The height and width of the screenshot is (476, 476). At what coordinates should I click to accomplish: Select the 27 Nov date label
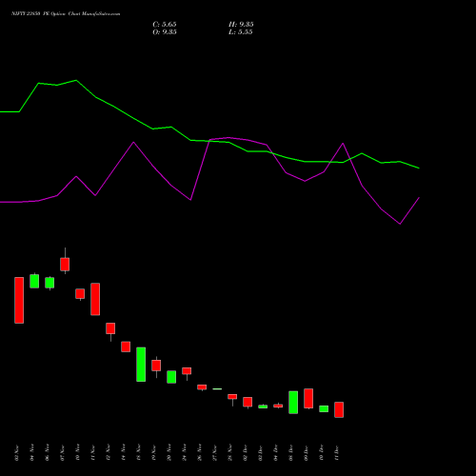(x=214, y=453)
